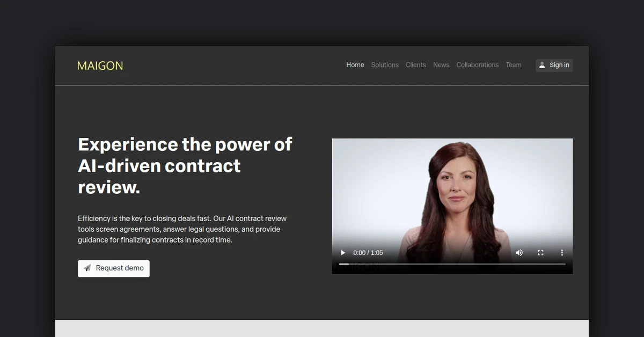Image resolution: width=644 pixels, height=337 pixels.
Task: Play the video with the play icon
Action: (x=343, y=253)
